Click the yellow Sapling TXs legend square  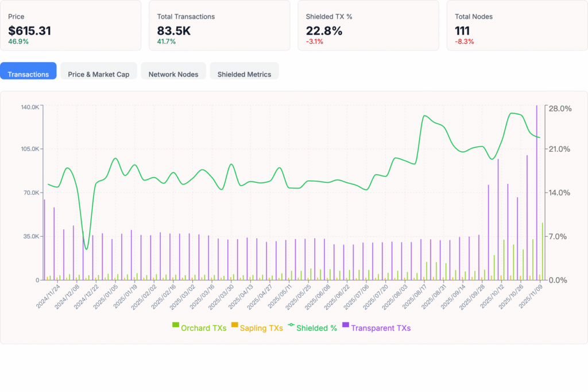234,326
